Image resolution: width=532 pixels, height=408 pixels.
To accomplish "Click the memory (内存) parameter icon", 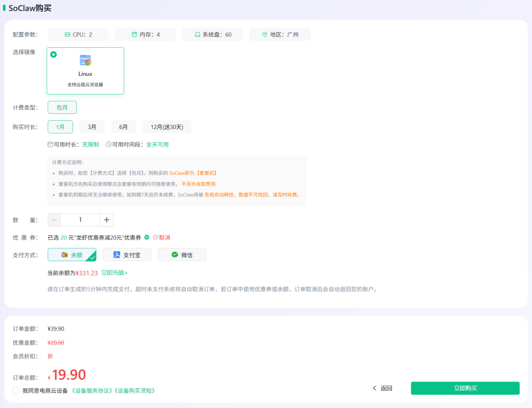I will 134,34.
